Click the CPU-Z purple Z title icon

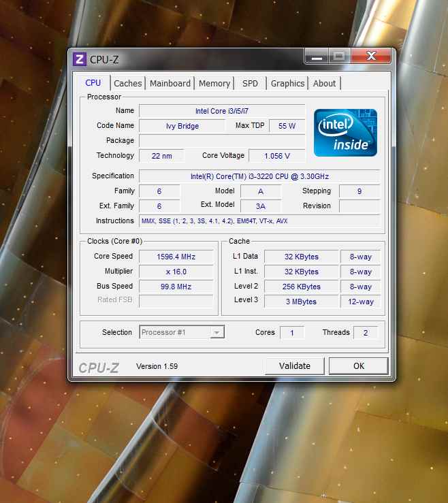pos(79,59)
